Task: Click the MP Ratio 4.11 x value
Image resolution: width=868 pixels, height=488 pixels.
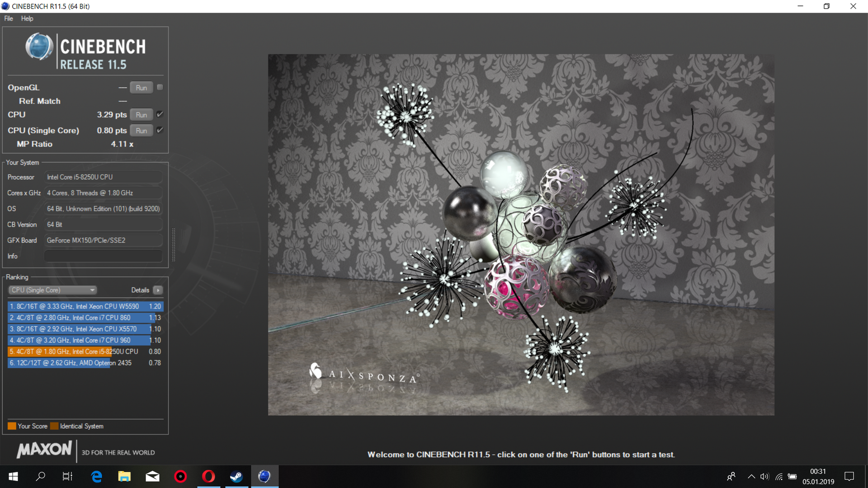Action: (x=122, y=144)
